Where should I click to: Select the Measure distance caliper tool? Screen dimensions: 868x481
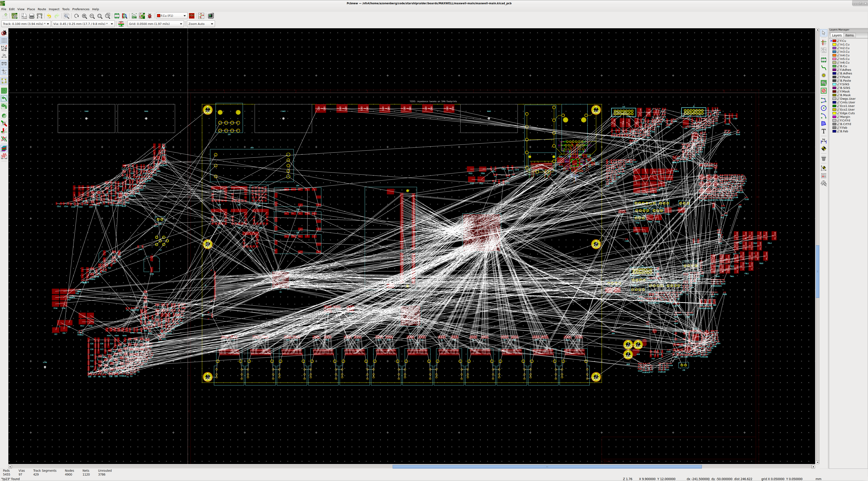823,183
